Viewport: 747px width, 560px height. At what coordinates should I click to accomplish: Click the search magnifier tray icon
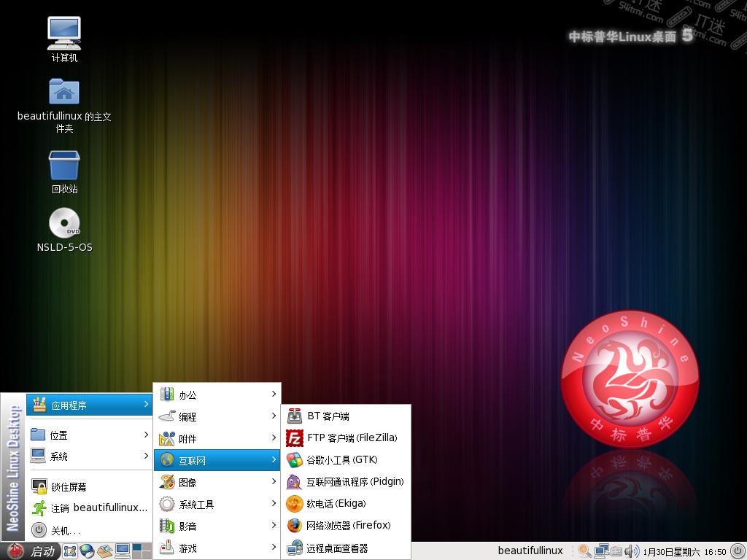pyautogui.click(x=584, y=551)
